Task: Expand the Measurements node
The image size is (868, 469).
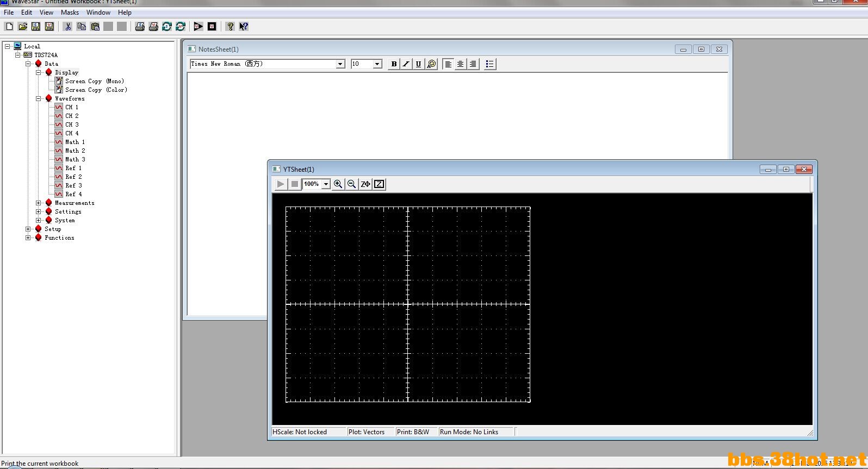Action: (38, 203)
